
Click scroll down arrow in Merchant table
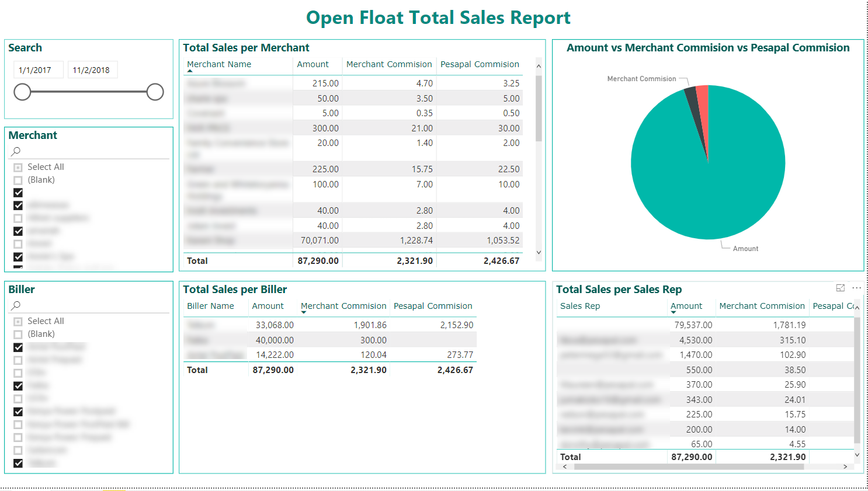point(539,253)
